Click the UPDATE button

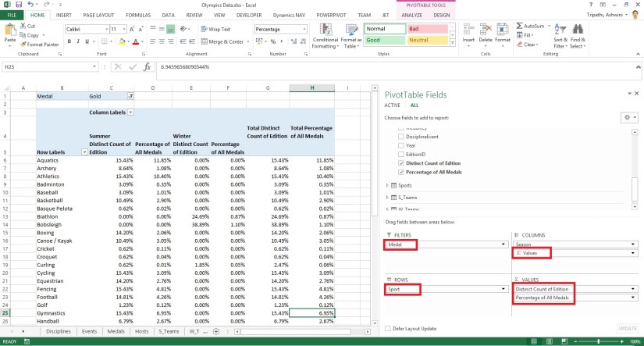628,329
